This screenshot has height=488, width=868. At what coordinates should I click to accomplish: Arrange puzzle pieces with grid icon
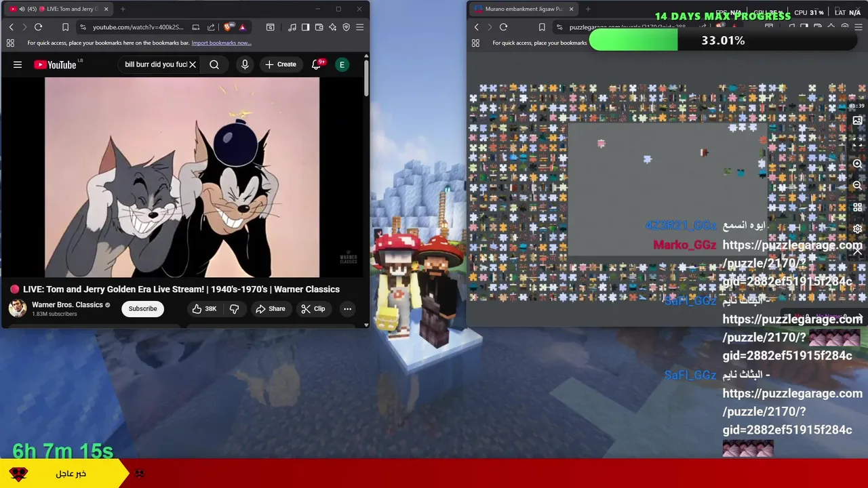(857, 207)
